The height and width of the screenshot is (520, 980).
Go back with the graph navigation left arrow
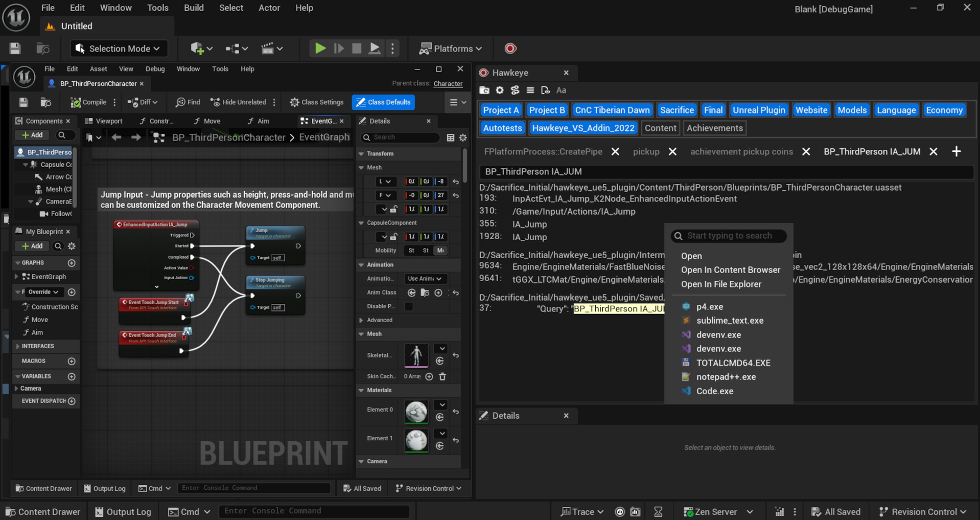click(116, 138)
